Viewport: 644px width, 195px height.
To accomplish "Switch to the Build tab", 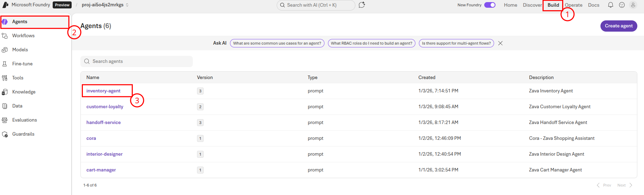I will click(553, 5).
